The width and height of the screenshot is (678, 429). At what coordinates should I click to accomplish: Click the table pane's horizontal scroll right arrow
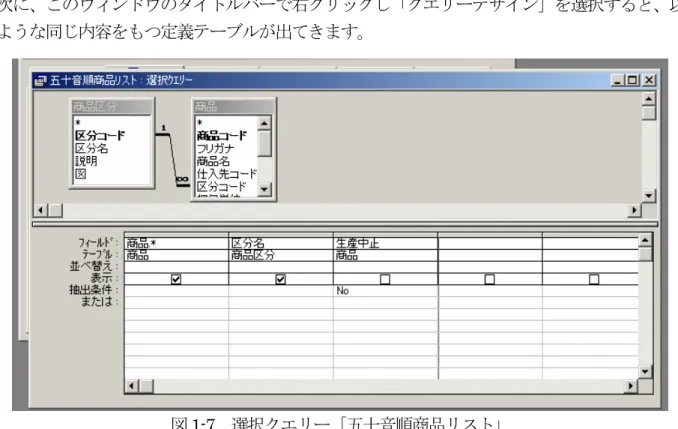[x=634, y=211]
